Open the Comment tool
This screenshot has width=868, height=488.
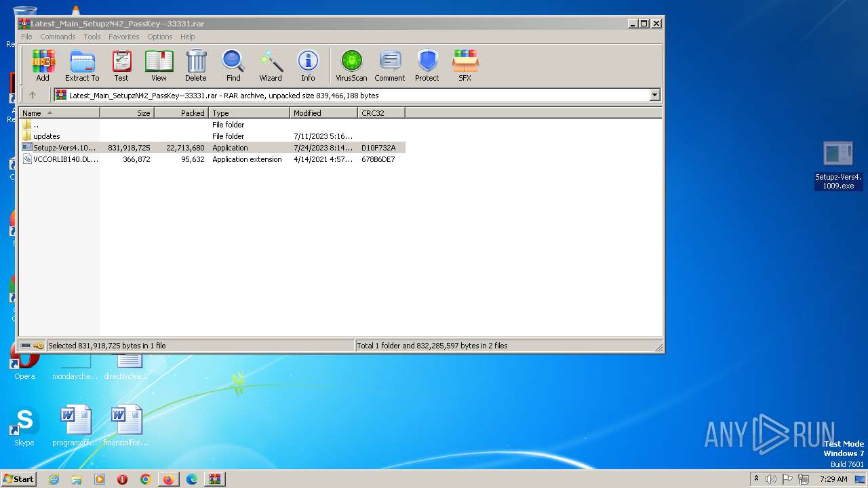click(x=390, y=66)
